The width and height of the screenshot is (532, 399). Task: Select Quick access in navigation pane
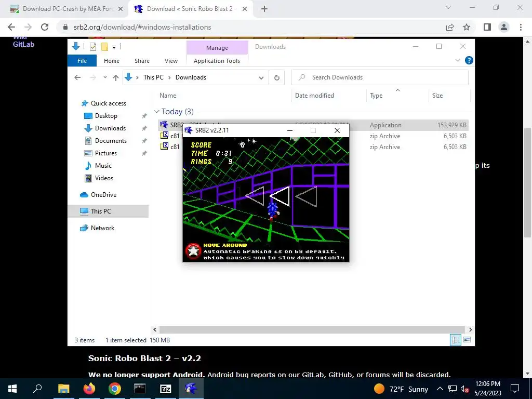pyautogui.click(x=108, y=103)
